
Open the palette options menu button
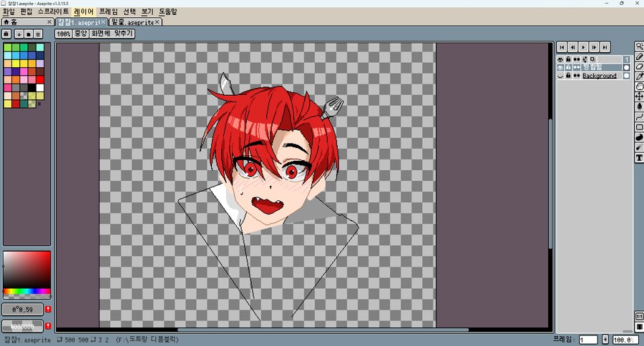tap(38, 34)
